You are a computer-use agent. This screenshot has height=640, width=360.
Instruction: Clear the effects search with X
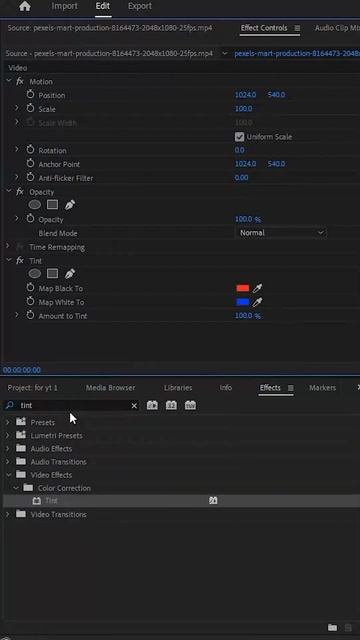coord(134,406)
